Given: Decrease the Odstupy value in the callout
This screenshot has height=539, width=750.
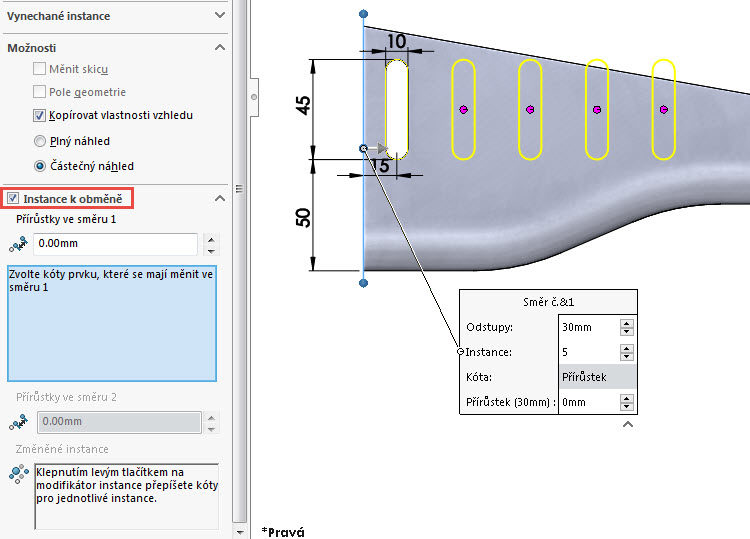Looking at the screenshot, I should (627, 331).
